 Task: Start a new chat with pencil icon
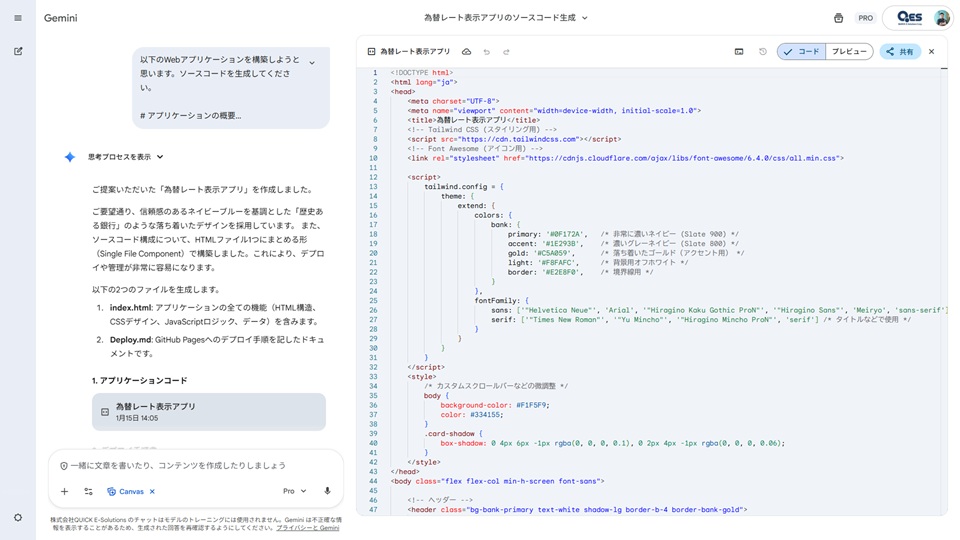(18, 51)
